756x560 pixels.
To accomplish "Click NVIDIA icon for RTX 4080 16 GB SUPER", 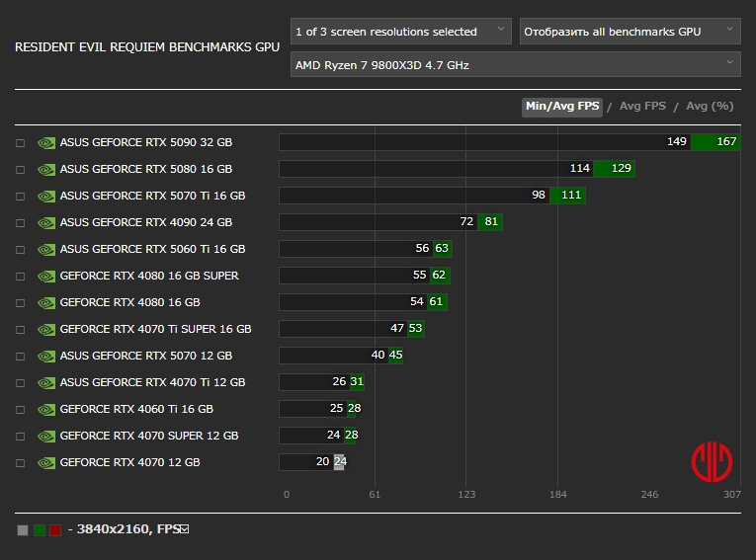I will 46,276.
